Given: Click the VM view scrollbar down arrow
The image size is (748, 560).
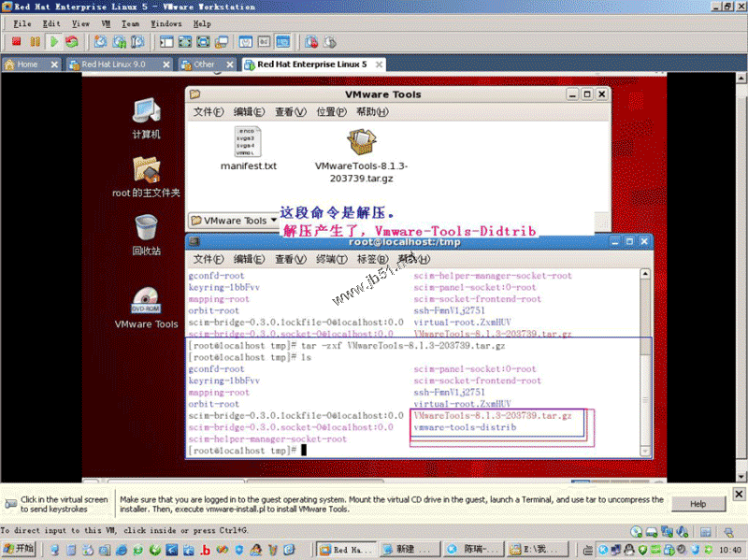Looking at the screenshot, I should click(x=741, y=476).
